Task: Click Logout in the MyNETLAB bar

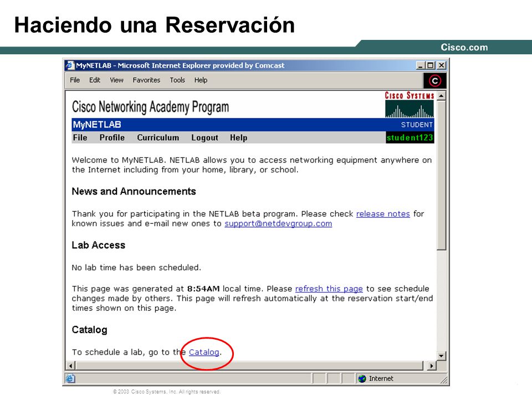Action: (x=204, y=137)
